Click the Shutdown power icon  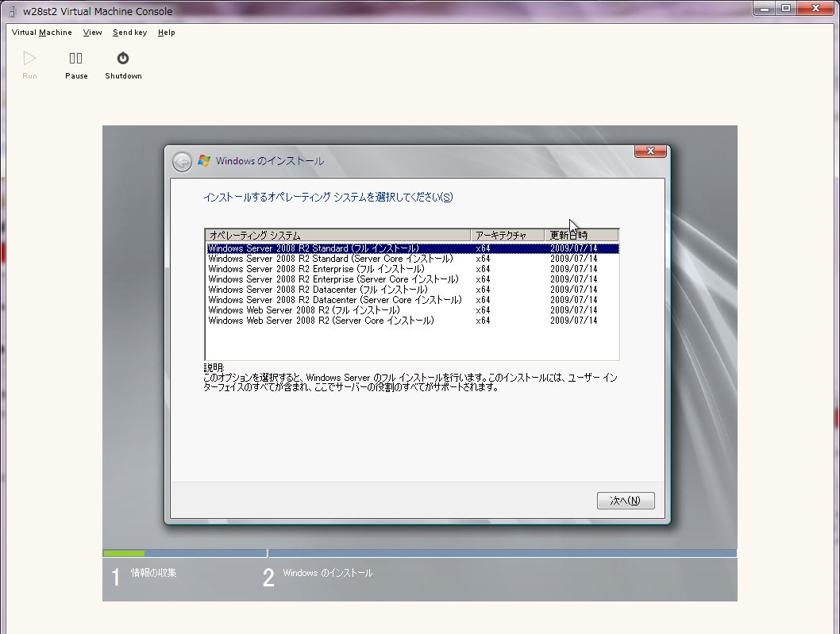pyautogui.click(x=123, y=58)
